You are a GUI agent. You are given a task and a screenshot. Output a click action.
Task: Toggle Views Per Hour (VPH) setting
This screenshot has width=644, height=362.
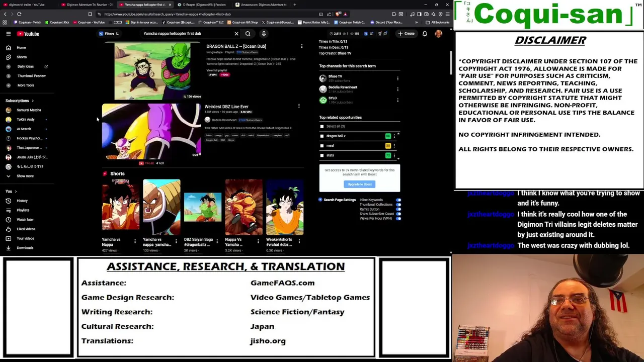coord(398,218)
